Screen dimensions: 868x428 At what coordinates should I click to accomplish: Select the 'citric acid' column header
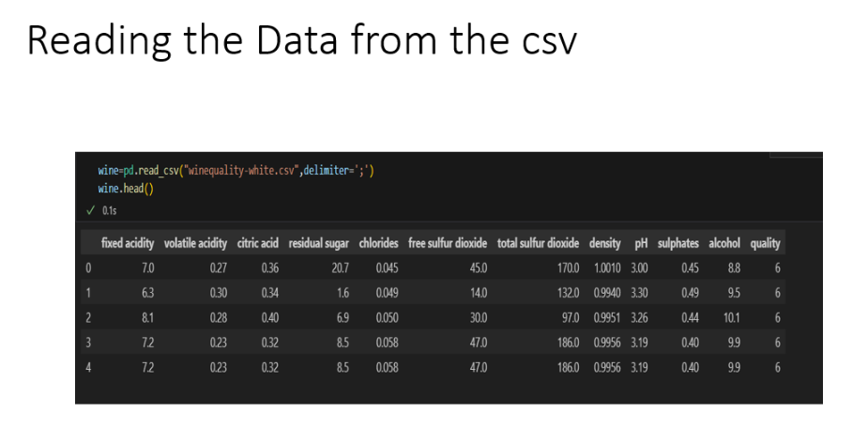pos(258,243)
